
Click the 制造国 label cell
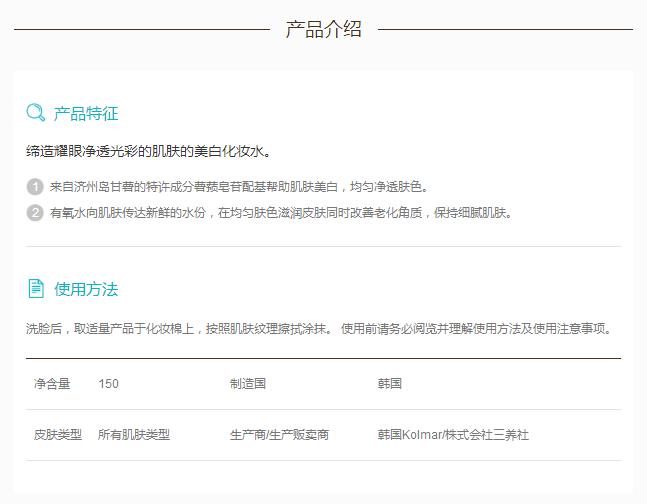(x=247, y=384)
